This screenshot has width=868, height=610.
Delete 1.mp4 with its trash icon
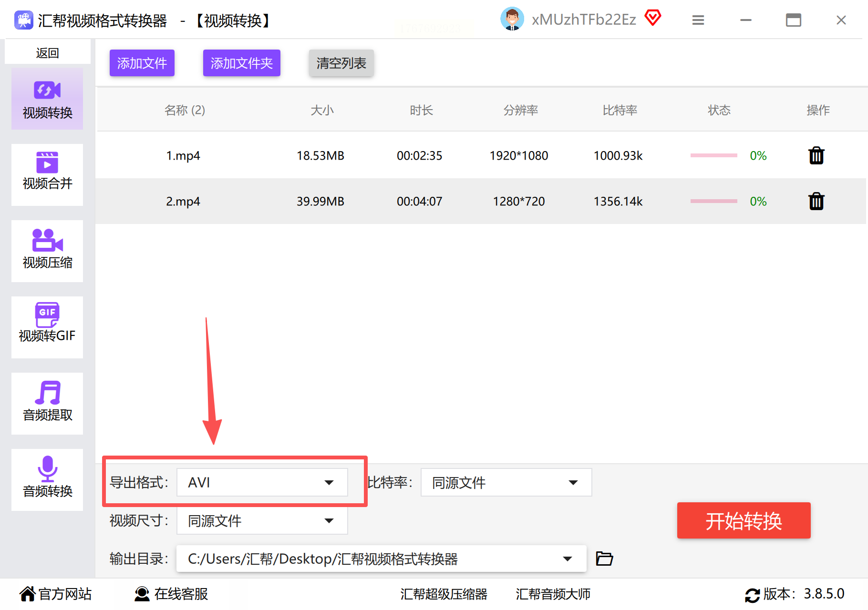pos(816,155)
